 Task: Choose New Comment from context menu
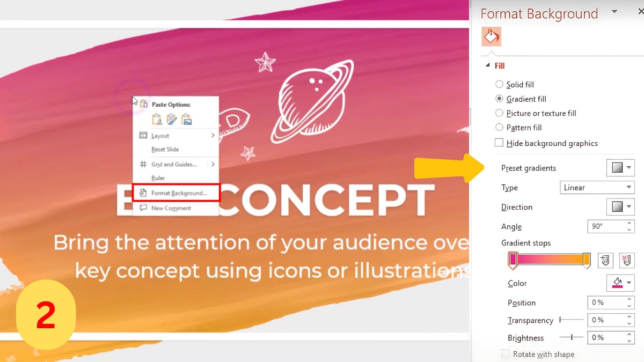(171, 208)
